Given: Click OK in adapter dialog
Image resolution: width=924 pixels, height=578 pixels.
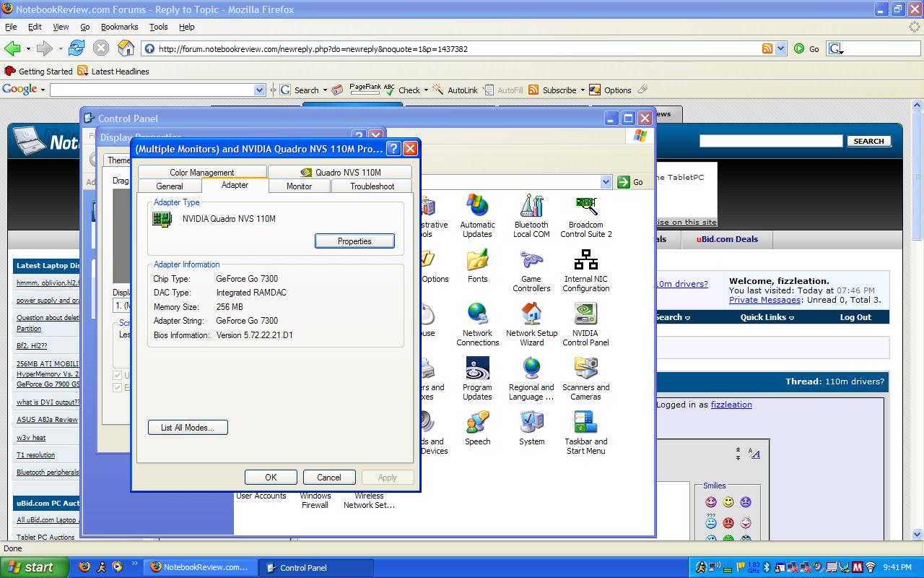Looking at the screenshot, I should coord(271,477).
